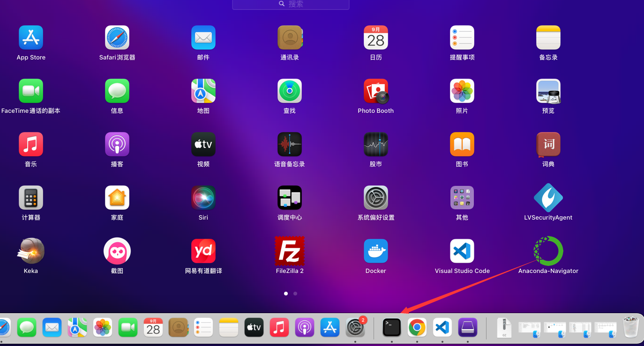Open the Trash in Dock
The height and width of the screenshot is (346, 644).
631,327
